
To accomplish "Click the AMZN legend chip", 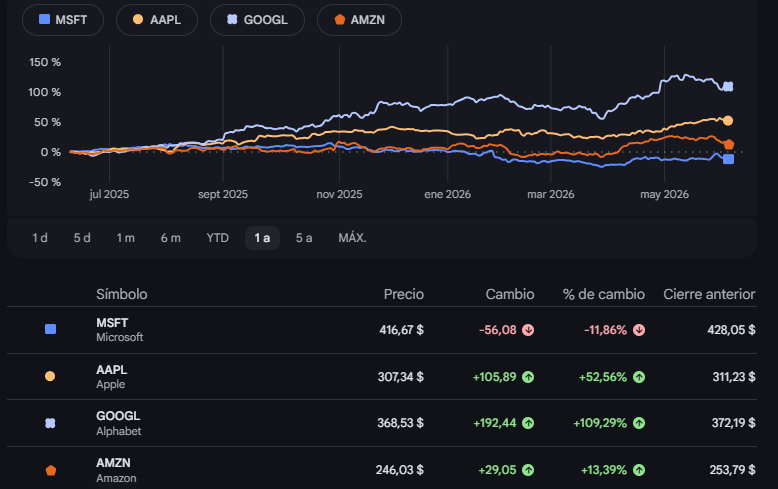I will click(x=359, y=20).
